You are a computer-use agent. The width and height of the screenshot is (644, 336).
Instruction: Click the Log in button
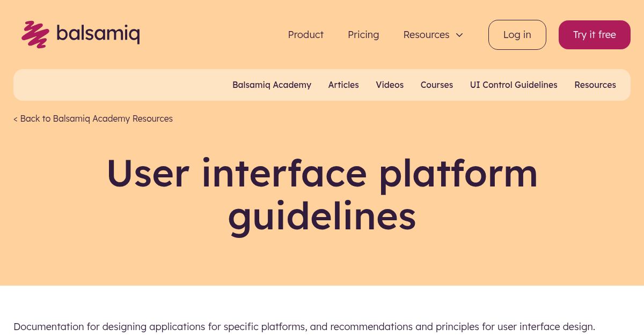(x=517, y=34)
